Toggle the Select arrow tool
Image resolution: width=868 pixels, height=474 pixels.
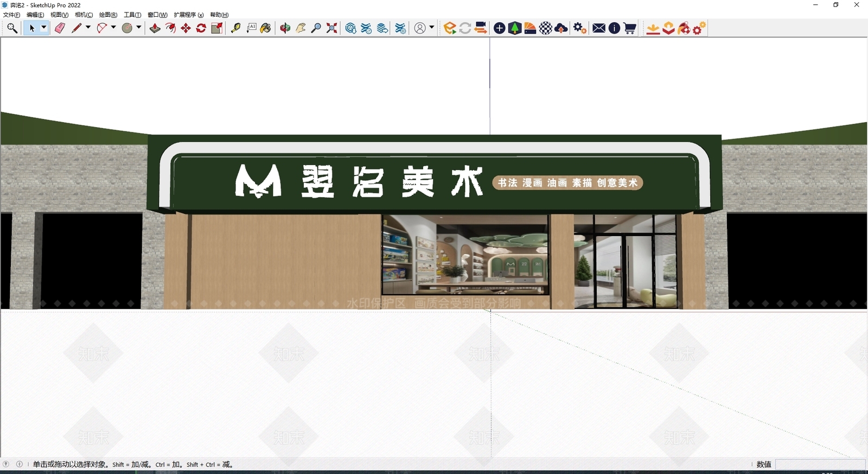pyautogui.click(x=32, y=28)
